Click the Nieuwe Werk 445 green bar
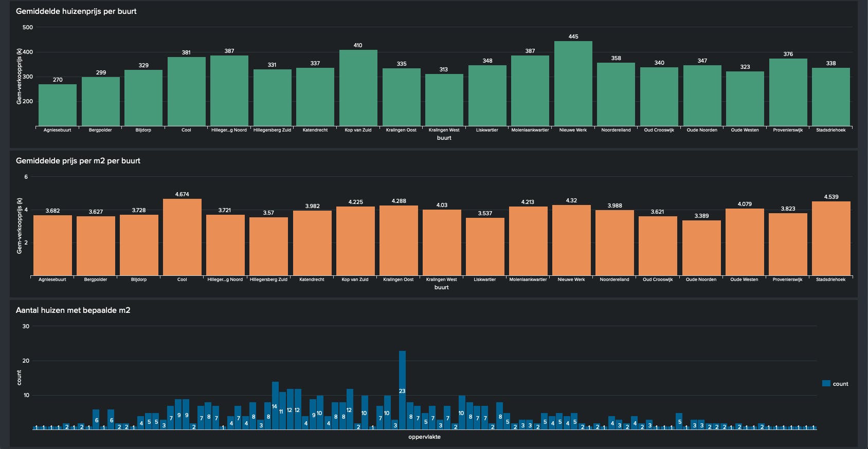Image resolution: width=868 pixels, height=449 pixels. (x=573, y=84)
